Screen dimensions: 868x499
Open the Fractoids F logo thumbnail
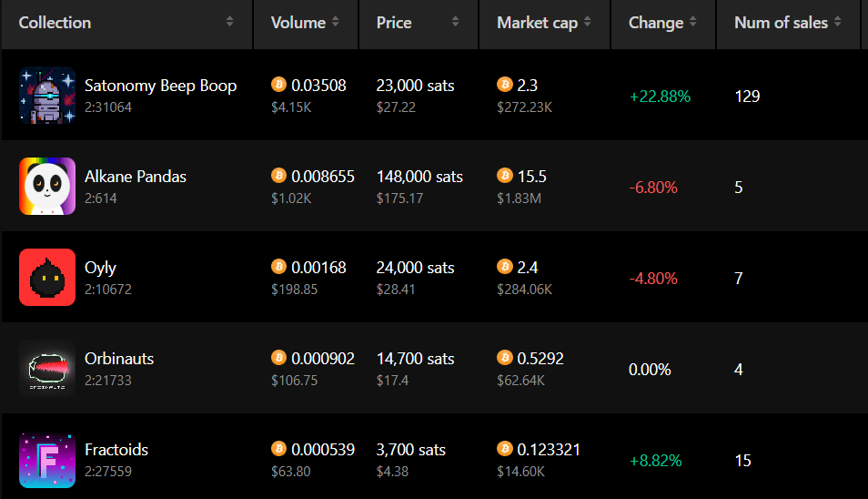47,460
